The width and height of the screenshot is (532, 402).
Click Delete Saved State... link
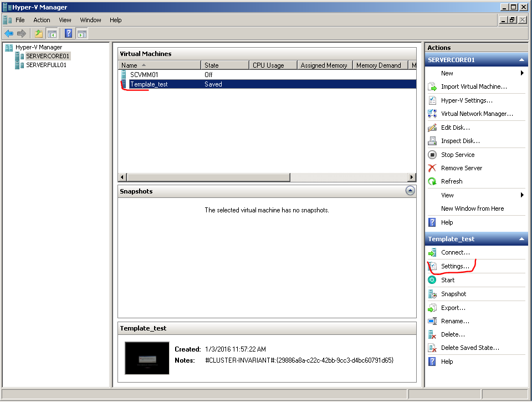tap(470, 348)
